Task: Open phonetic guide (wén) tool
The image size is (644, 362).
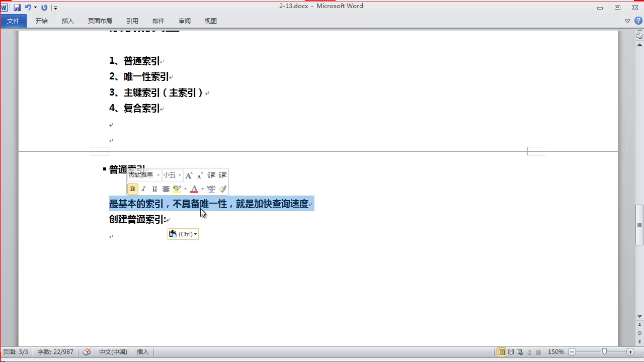Action: coord(211,189)
